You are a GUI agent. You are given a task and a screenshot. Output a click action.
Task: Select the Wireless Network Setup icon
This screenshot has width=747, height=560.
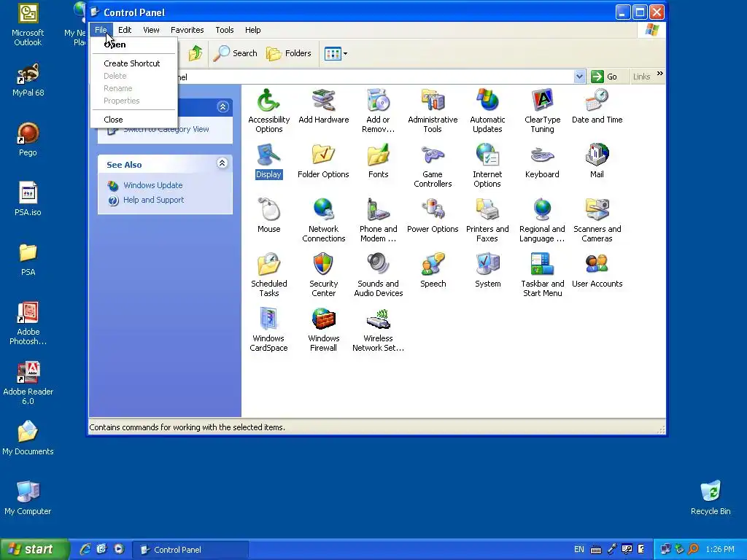point(379,330)
